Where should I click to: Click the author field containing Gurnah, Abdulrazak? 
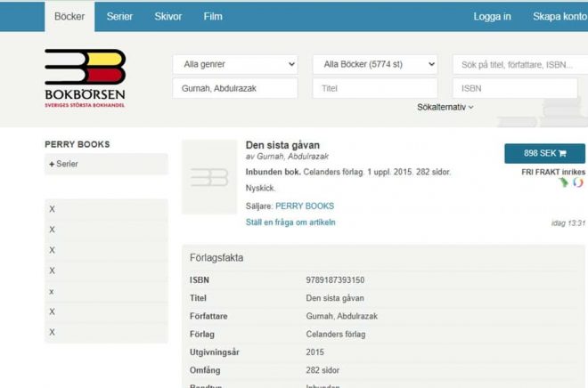point(235,88)
